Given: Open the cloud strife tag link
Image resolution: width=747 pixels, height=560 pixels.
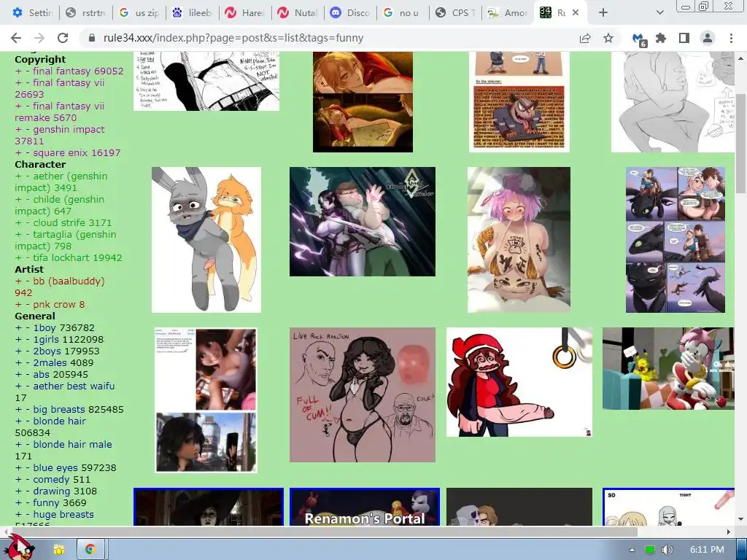Looking at the screenshot, I should click(x=59, y=223).
